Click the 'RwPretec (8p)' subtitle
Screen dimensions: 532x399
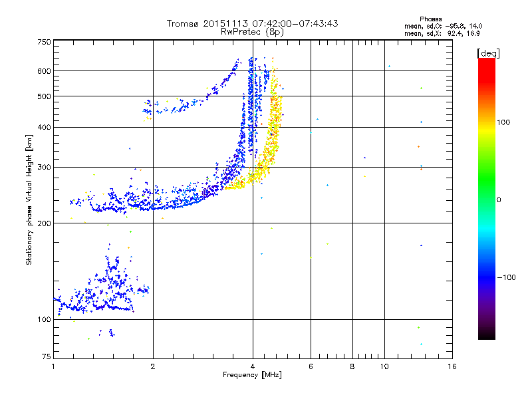pos(252,32)
